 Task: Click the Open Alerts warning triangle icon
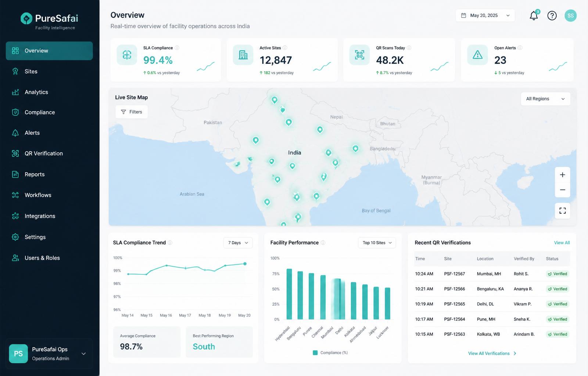point(477,55)
